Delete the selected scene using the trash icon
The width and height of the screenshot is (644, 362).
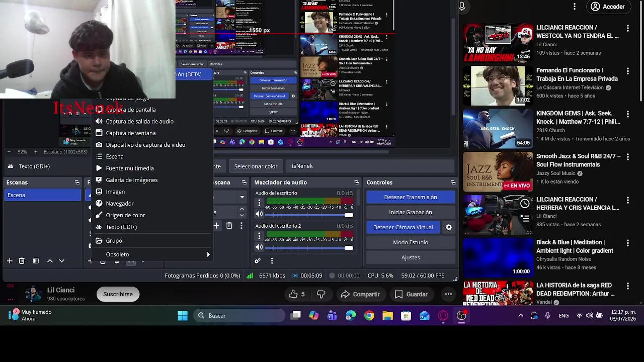[x=22, y=261]
